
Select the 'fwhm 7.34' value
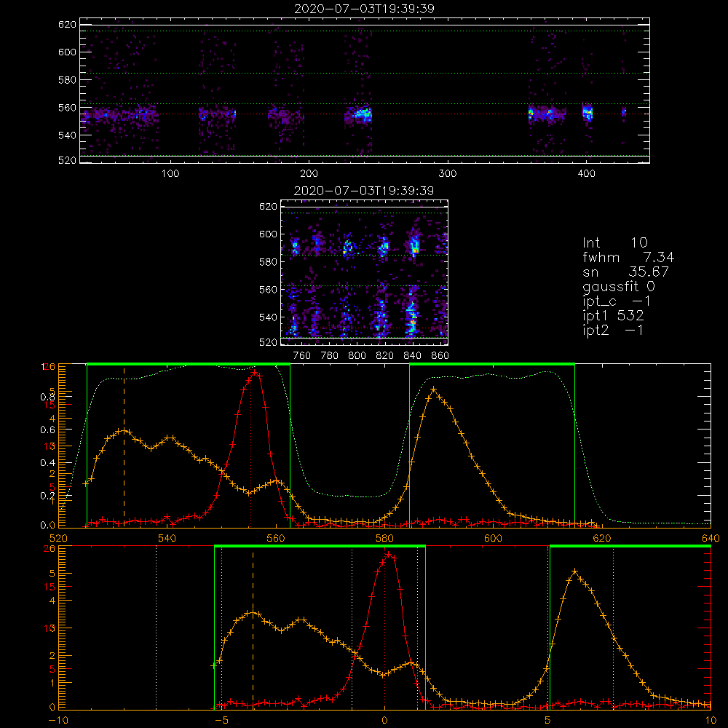tap(628, 257)
